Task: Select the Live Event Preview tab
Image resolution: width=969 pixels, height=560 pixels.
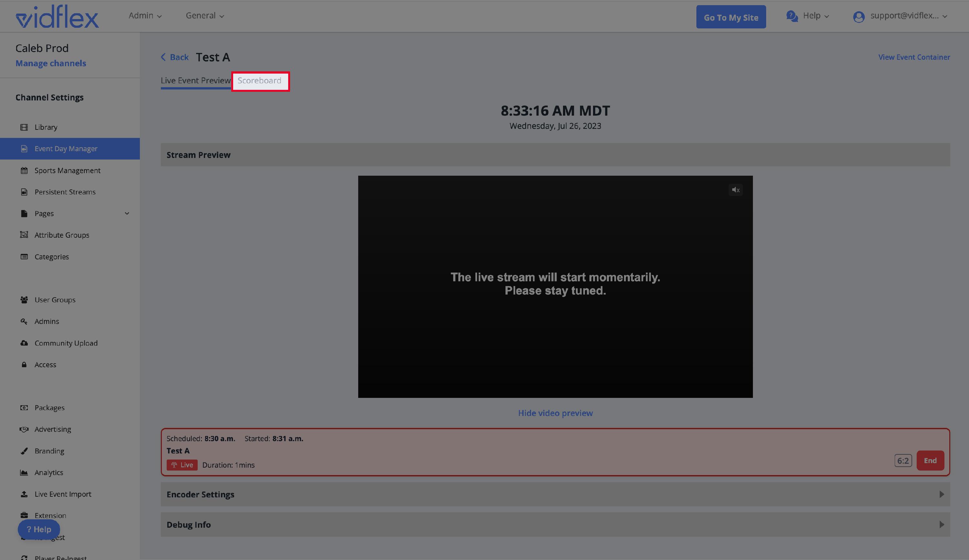Action: pos(195,81)
